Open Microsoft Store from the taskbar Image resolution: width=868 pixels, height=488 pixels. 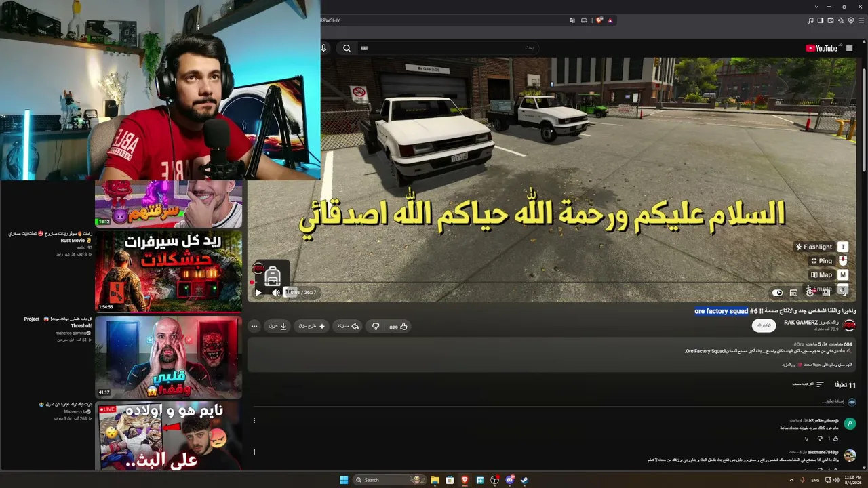[450, 480]
